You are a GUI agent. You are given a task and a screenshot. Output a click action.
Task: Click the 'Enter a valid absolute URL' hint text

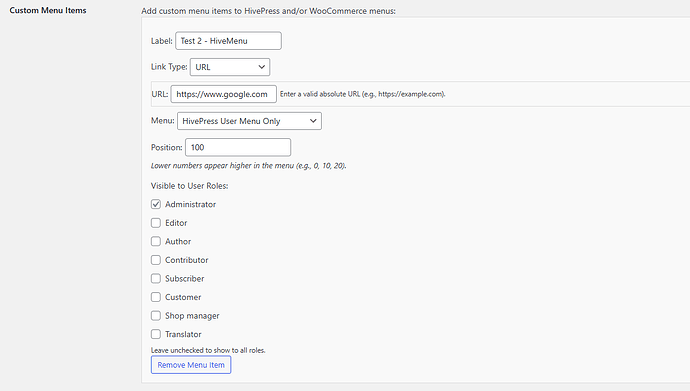(363, 94)
